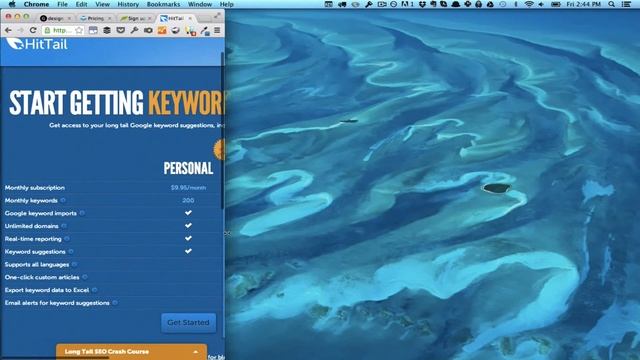Click the https address field
Image resolution: width=640 pixels, height=360 pixels.
[x=64, y=31]
